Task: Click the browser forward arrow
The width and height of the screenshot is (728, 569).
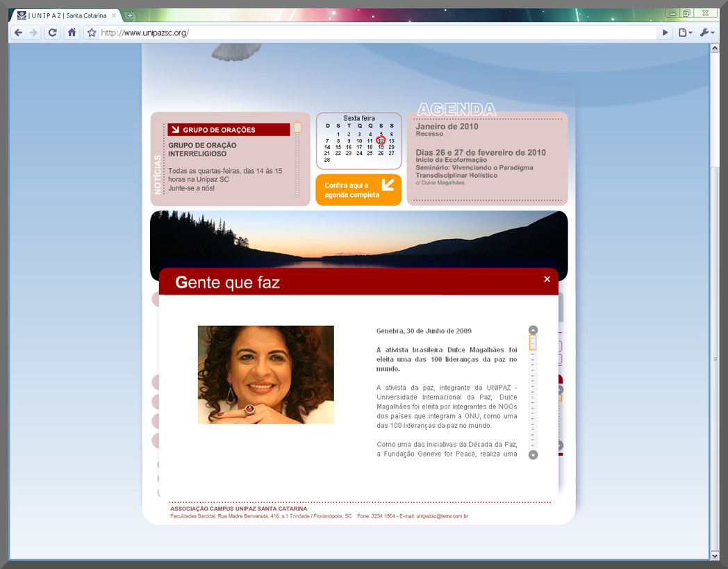Action: click(33, 33)
